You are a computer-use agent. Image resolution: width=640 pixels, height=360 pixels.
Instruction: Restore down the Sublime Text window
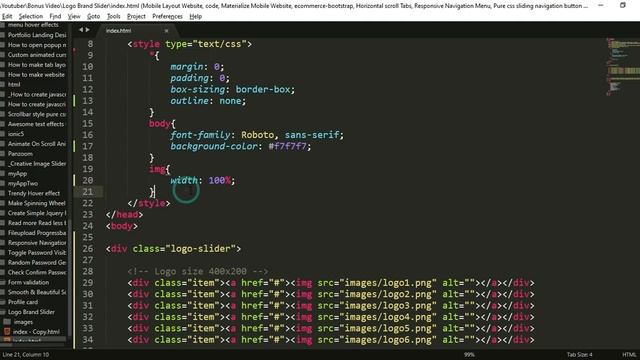(623, 5)
